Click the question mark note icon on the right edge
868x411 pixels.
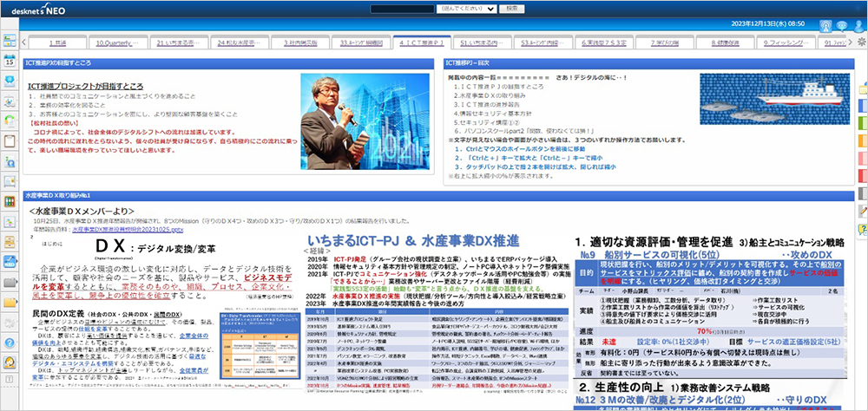[x=863, y=230]
